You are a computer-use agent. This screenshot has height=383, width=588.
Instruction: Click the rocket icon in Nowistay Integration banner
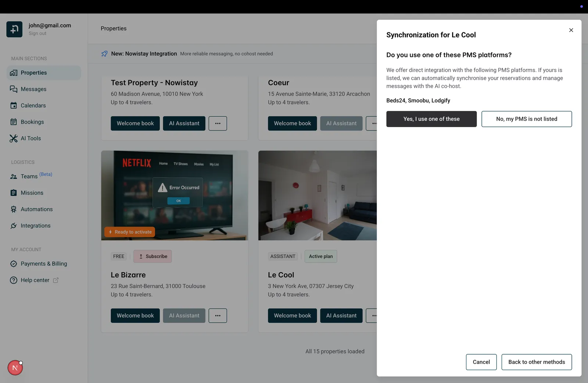104,54
